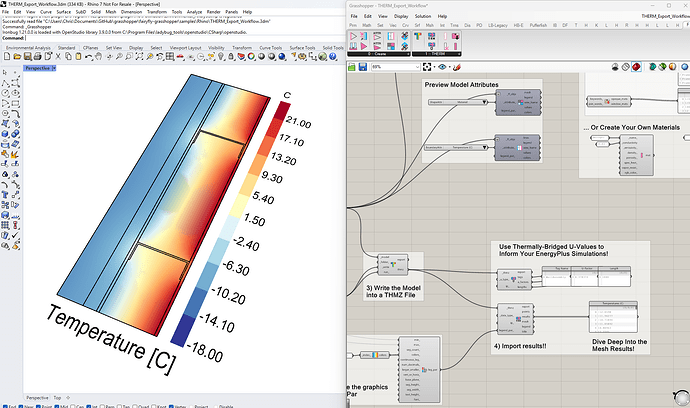Expand the Grasshopper preview eye dropdown arrow

pyautogui.click(x=447, y=67)
